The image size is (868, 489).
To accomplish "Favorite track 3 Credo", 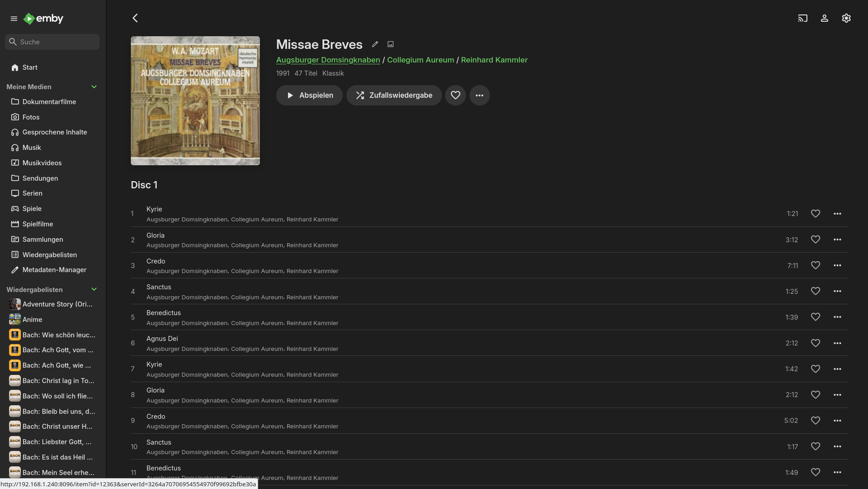I will click(815, 265).
